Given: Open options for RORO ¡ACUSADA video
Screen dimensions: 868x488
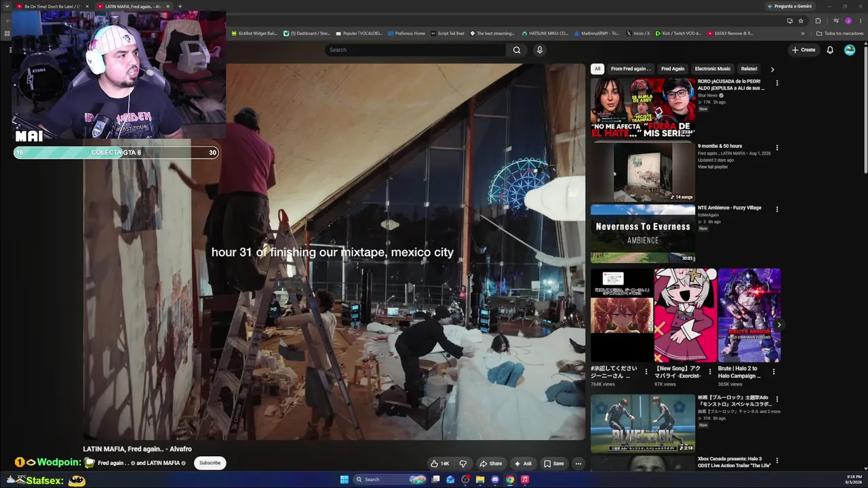Looking at the screenshot, I should tap(777, 83).
